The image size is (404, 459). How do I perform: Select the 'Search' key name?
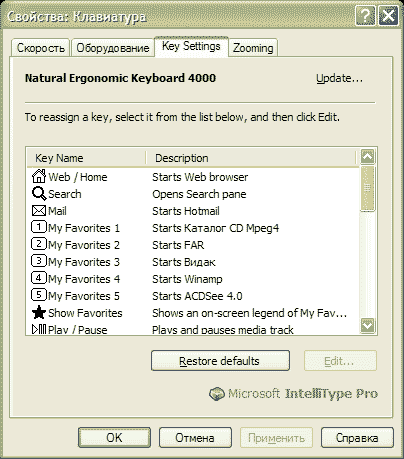65,194
